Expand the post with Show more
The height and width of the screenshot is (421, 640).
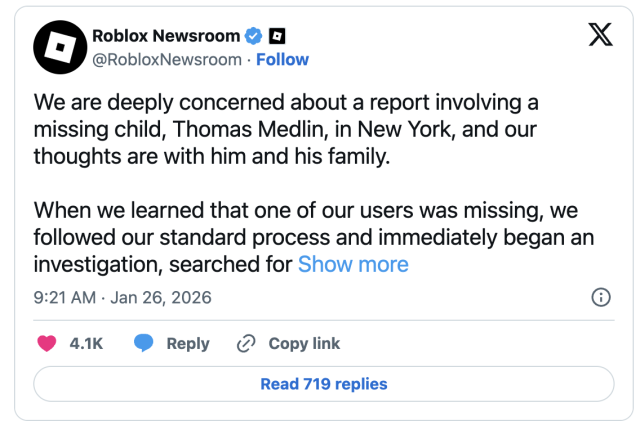pos(353,264)
